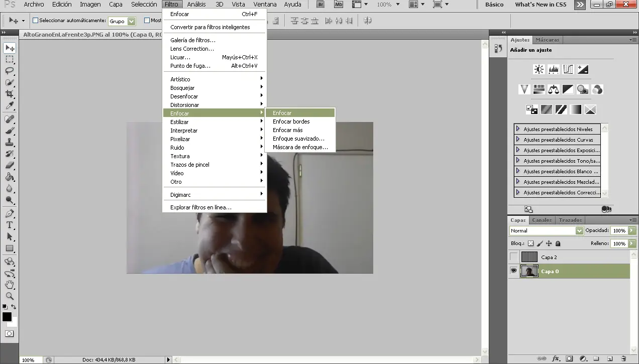Open the Capas panel options menu

(633, 220)
